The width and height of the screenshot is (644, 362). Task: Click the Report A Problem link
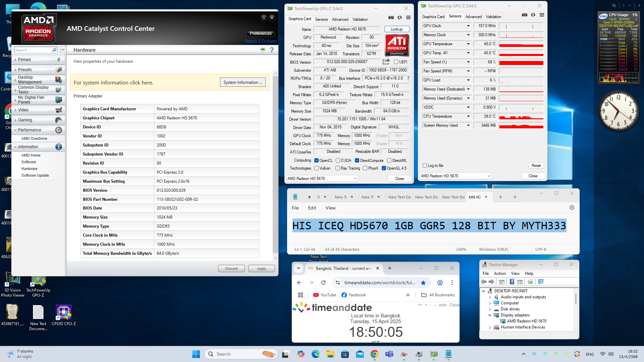(x=261, y=41)
